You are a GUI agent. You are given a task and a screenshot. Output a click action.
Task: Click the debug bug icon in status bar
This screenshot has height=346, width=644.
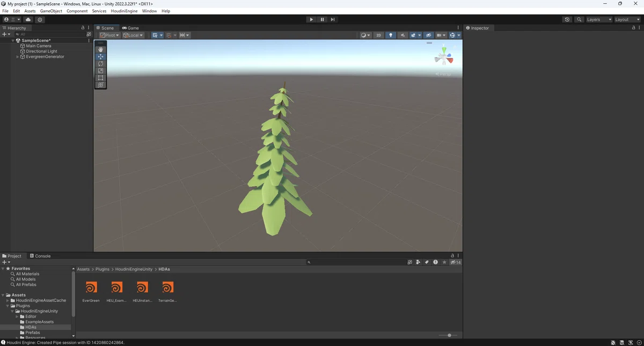613,342
